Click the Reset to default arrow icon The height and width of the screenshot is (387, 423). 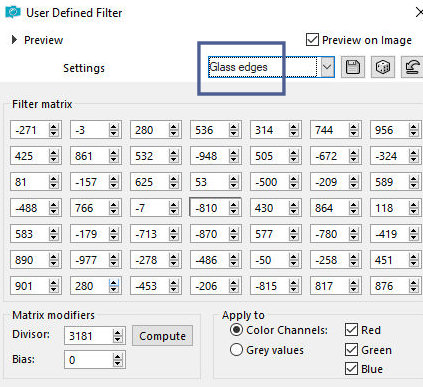point(412,67)
